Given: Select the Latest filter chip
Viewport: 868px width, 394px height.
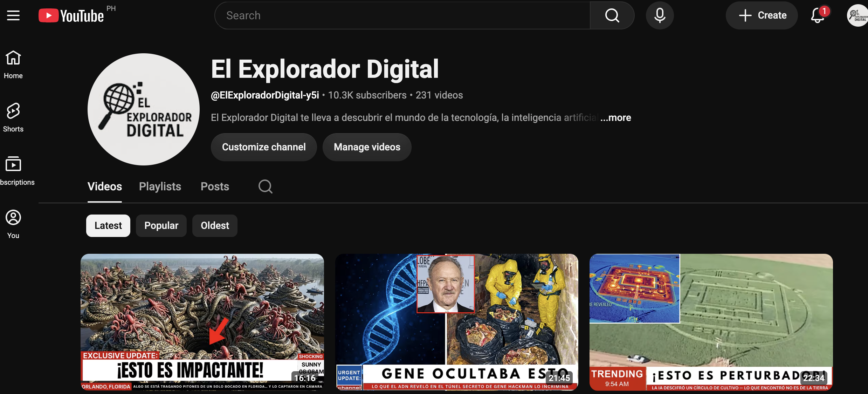Looking at the screenshot, I should click(108, 226).
